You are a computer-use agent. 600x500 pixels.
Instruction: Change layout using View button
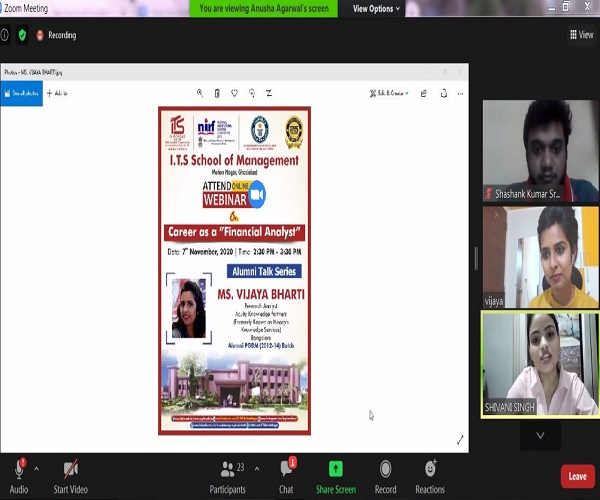coord(582,35)
